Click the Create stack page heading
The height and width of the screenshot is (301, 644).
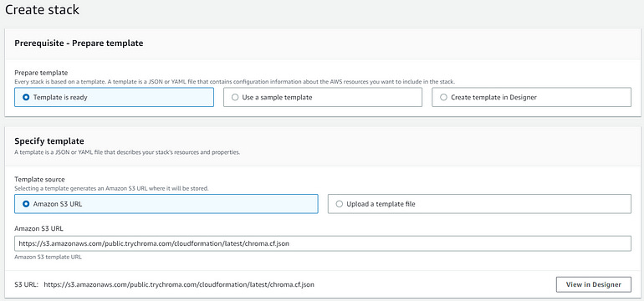click(42, 9)
